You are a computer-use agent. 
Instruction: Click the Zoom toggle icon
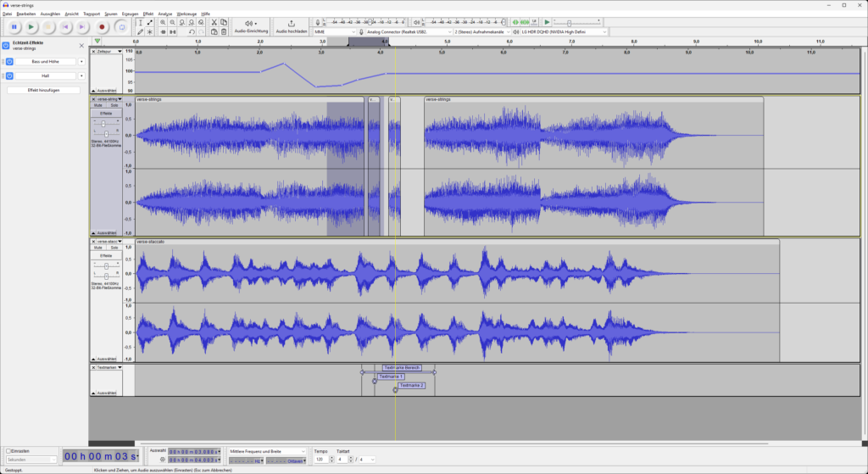pyautogui.click(x=201, y=23)
